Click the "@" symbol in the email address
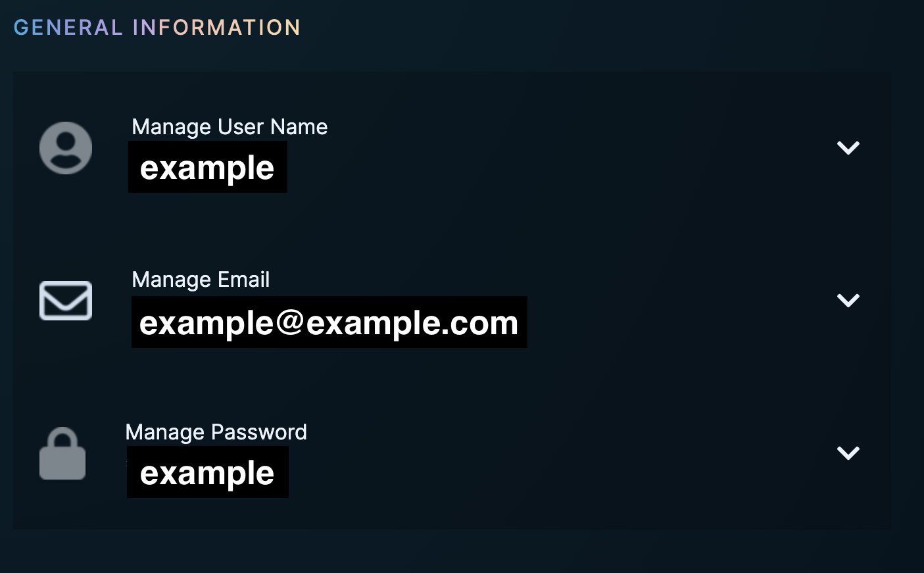924x573 pixels. click(290, 323)
